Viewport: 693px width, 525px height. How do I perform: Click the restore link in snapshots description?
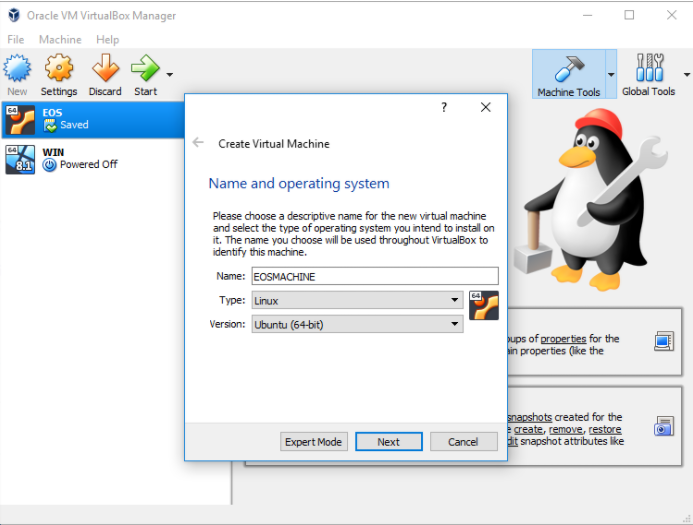[605, 430]
